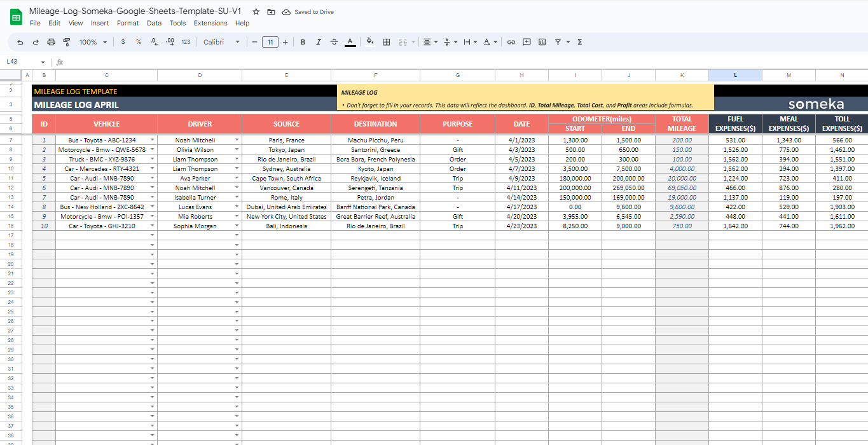The width and height of the screenshot is (868, 445).
Task: Expand vehicle dropdown for Bus - Toyota - ABC-1234
Action: point(152,140)
